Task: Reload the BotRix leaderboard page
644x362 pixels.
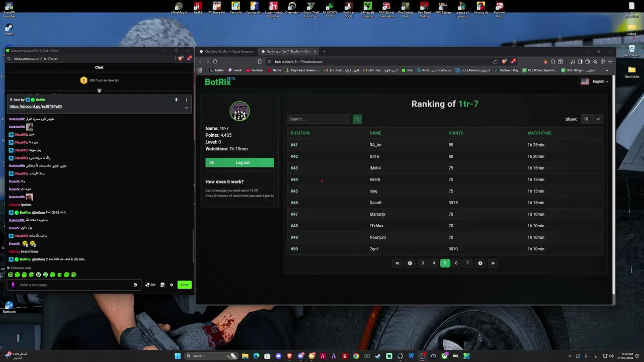Action: point(215,61)
